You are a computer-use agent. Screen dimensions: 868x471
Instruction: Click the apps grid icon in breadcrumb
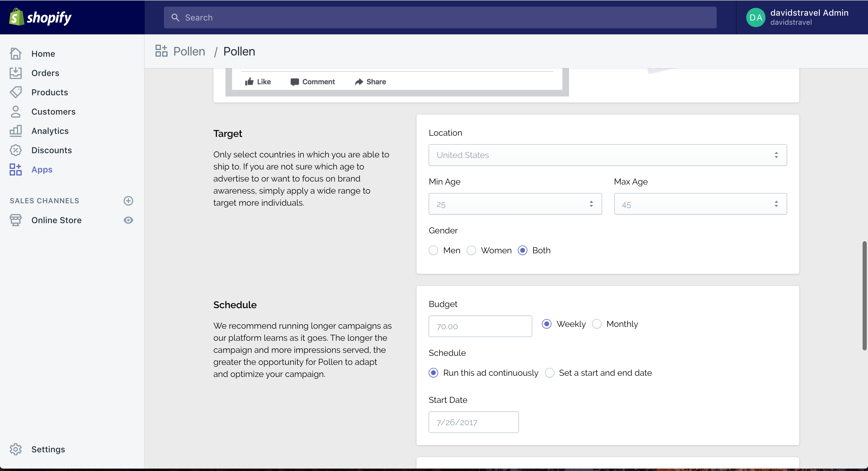(x=161, y=51)
